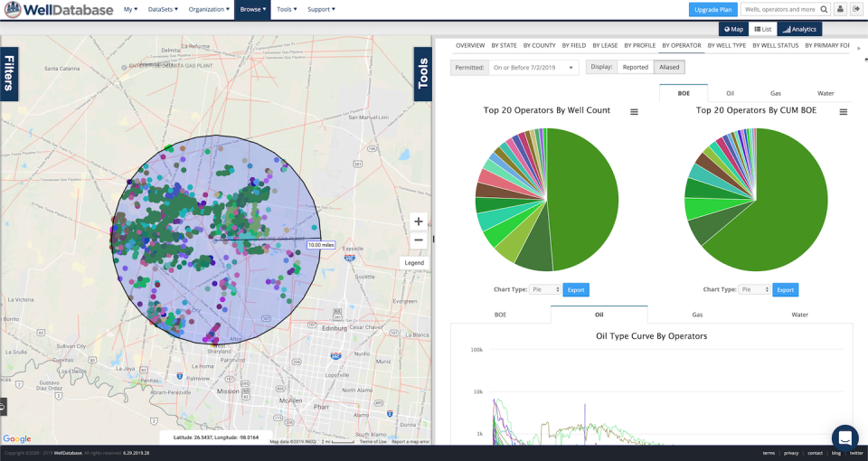
Task: Click the sign-out icon
Action: coord(856,9)
